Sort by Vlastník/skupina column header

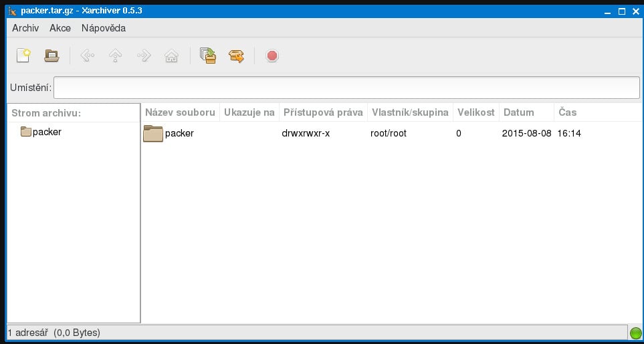click(x=411, y=112)
